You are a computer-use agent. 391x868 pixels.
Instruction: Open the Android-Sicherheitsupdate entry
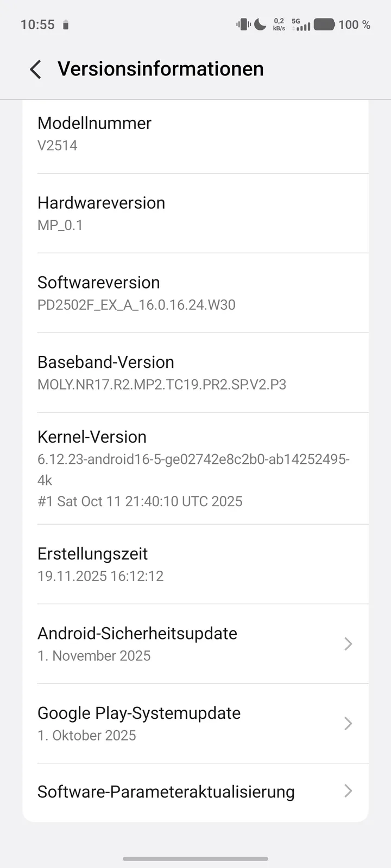pyautogui.click(x=163, y=644)
